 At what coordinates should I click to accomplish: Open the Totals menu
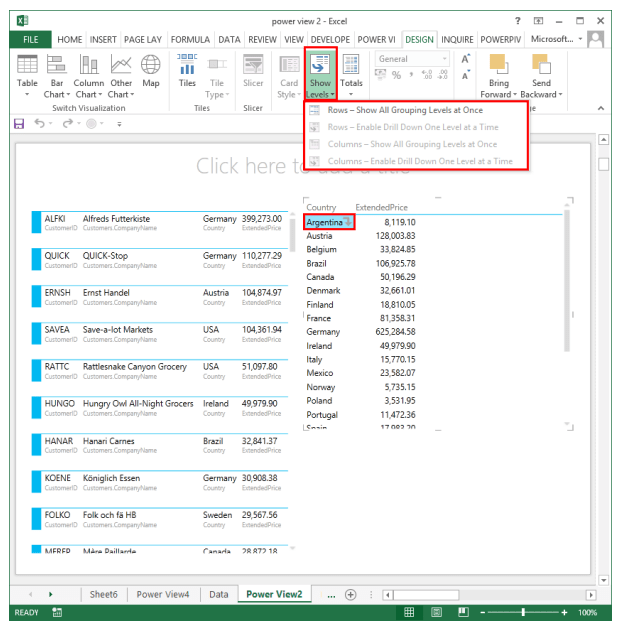[351, 75]
